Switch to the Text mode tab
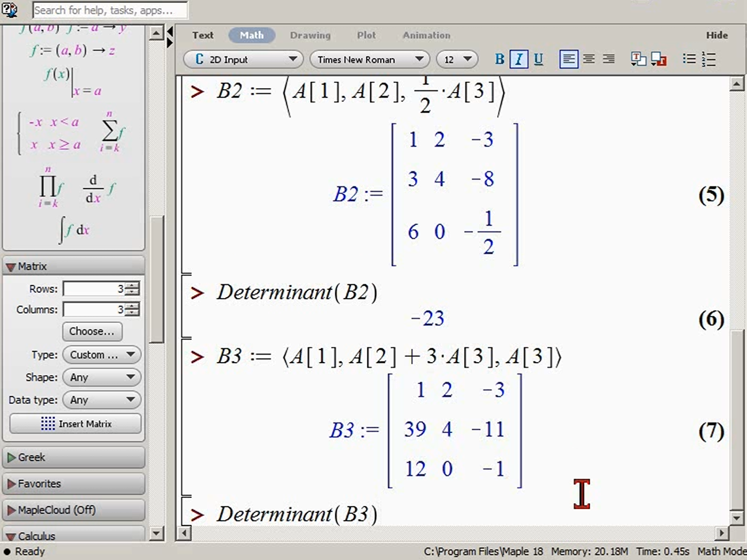This screenshot has width=747, height=560. click(203, 35)
